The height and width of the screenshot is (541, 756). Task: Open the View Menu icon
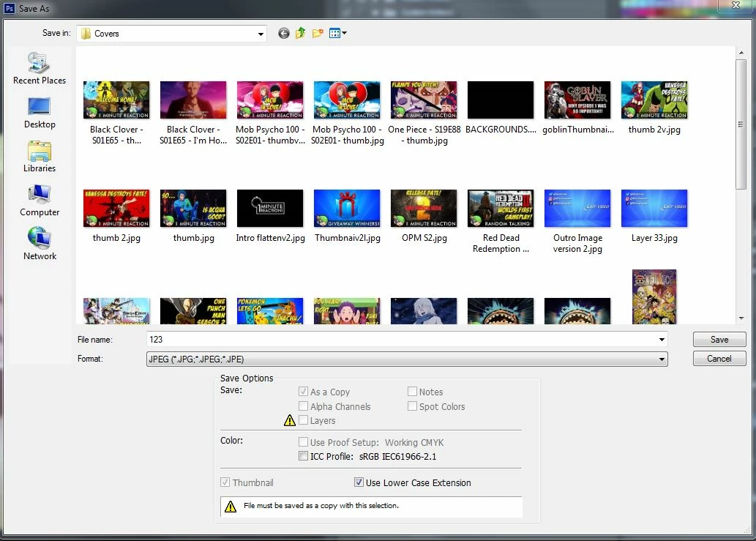[337, 33]
